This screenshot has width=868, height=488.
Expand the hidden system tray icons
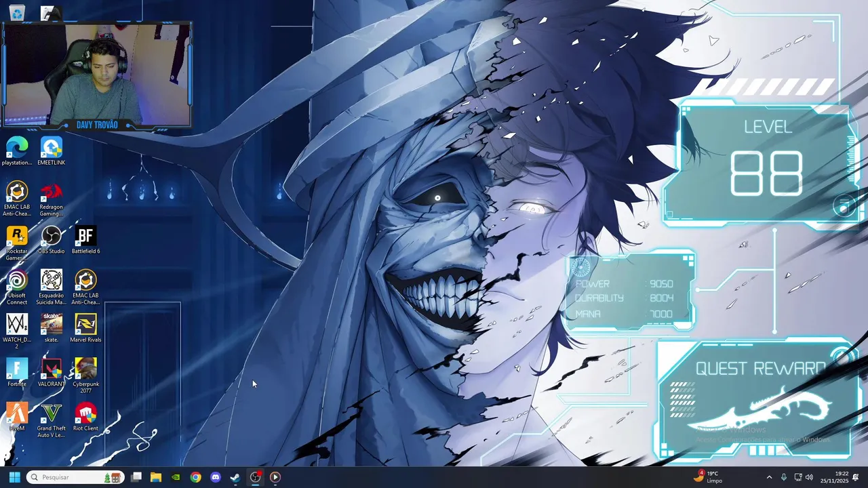coord(769,477)
